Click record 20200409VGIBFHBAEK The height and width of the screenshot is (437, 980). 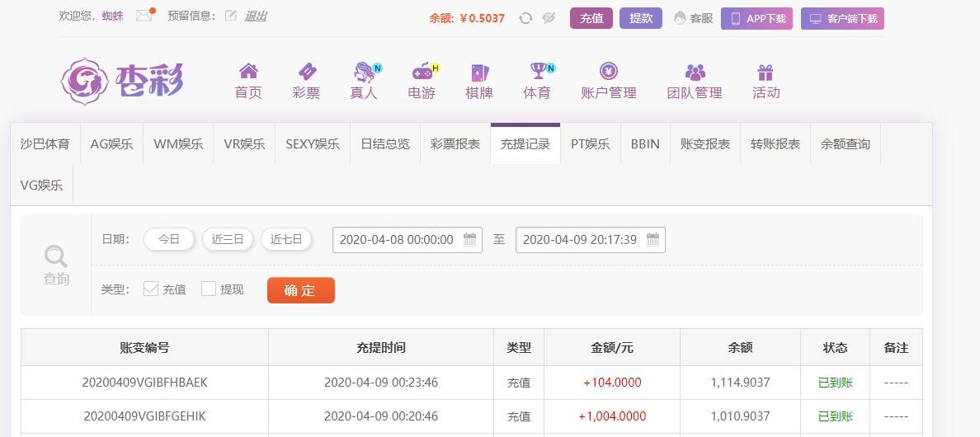[x=145, y=382]
